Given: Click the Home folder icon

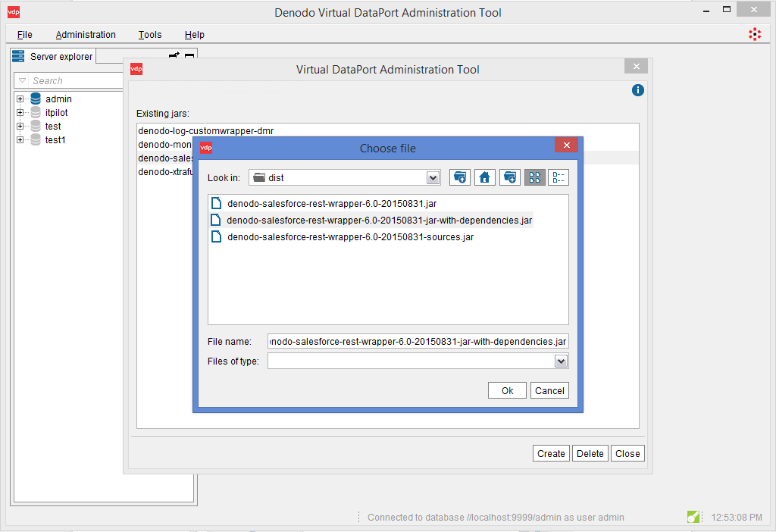Looking at the screenshot, I should [484, 177].
